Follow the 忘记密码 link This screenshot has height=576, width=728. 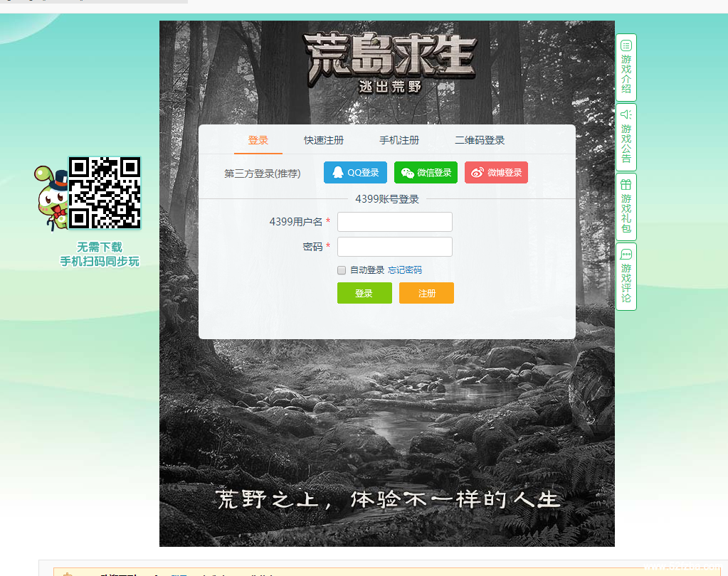pos(405,270)
